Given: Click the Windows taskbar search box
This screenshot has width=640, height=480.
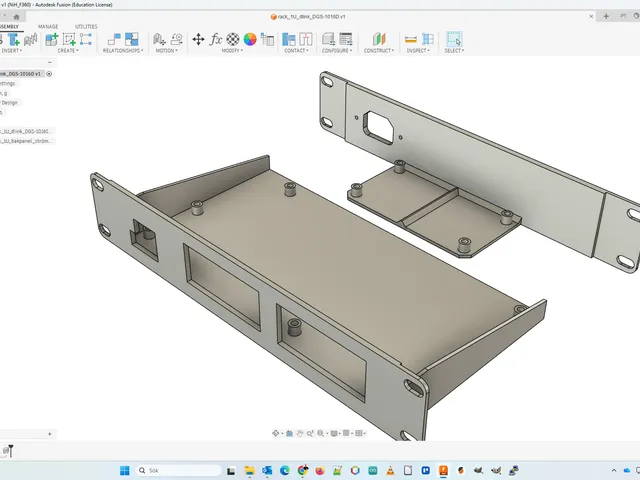Looking at the screenshot, I should coord(178,471).
